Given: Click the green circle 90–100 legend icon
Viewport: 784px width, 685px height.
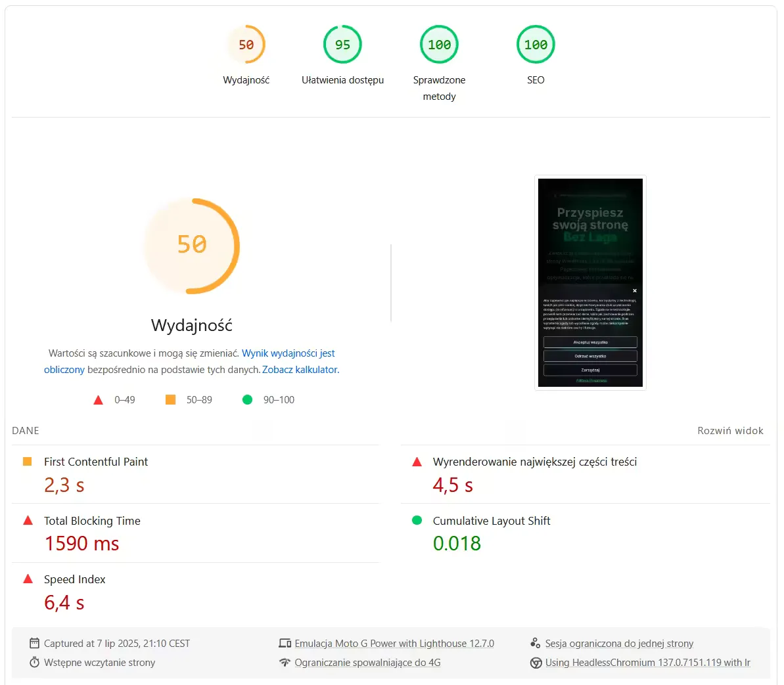Looking at the screenshot, I should coord(247,400).
